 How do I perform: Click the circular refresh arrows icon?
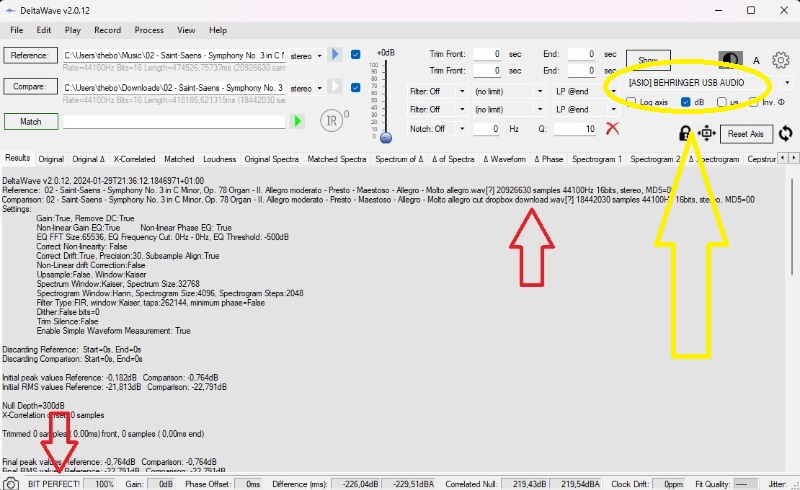(x=785, y=134)
